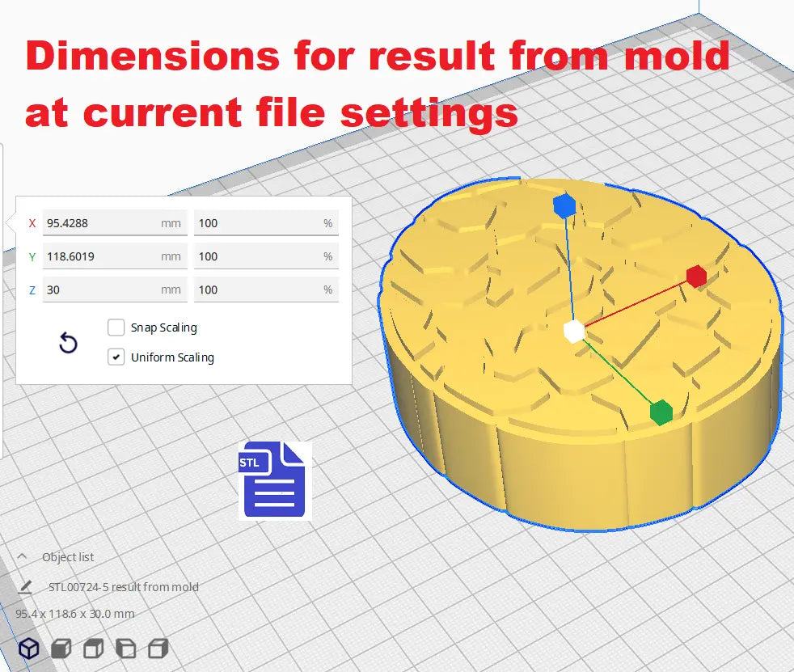Click the X dimension field showing 95.4288
Screen dimensions: 794x672
[101, 223]
